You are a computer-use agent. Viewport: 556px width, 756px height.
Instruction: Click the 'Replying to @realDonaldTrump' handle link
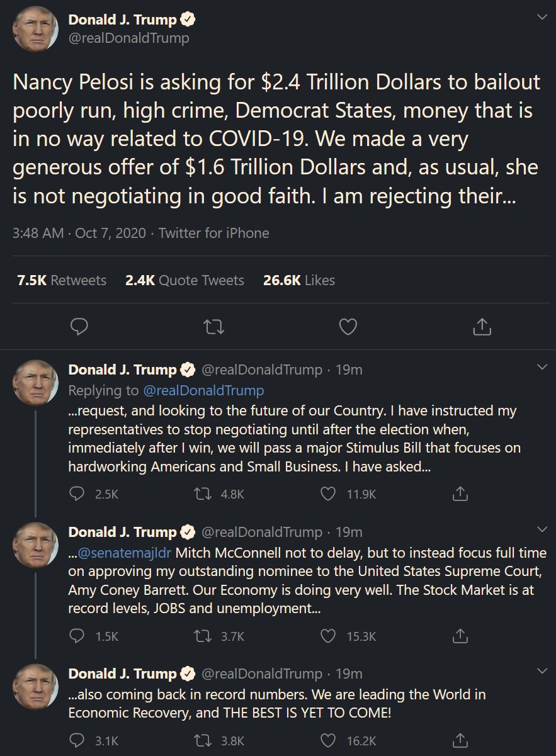click(203, 390)
